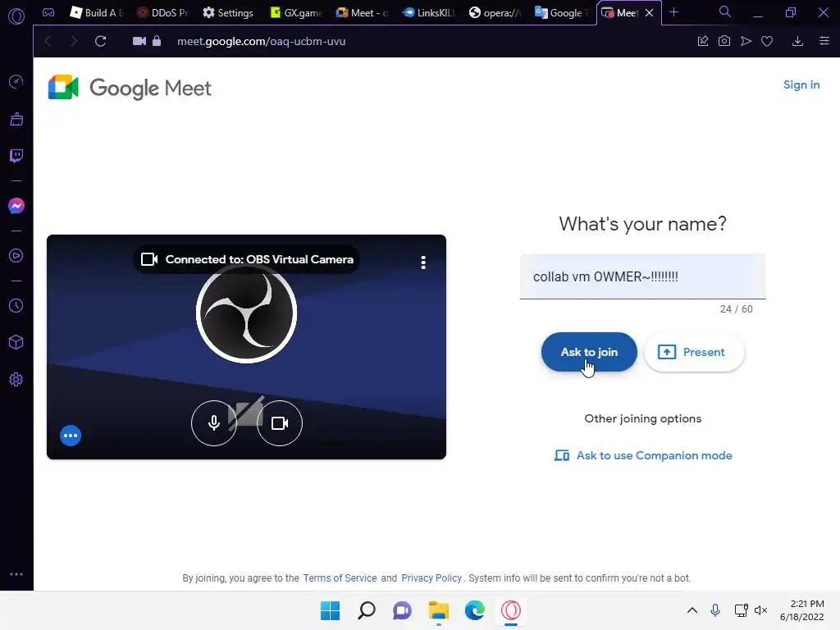
Task: Open the send/flow arrow toolbar icon
Action: click(746, 41)
